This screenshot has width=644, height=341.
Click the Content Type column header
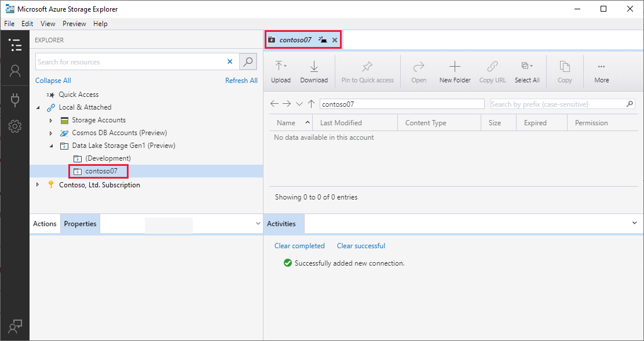point(440,122)
